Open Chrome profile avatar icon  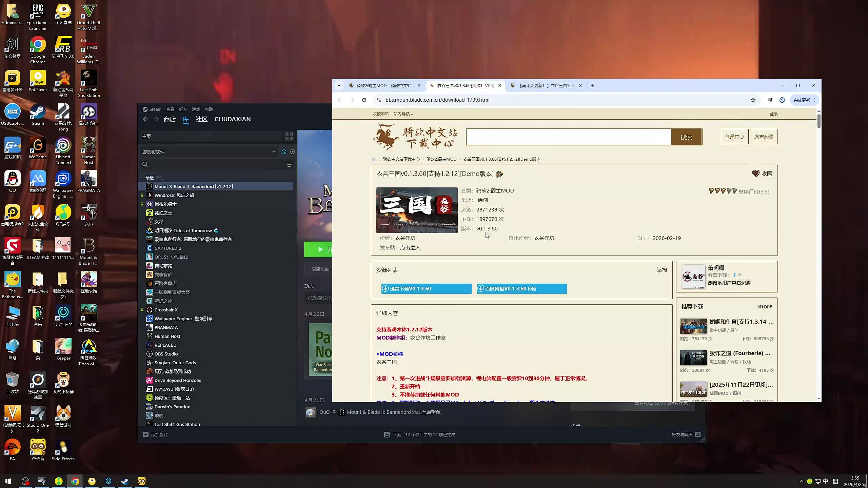click(x=782, y=100)
